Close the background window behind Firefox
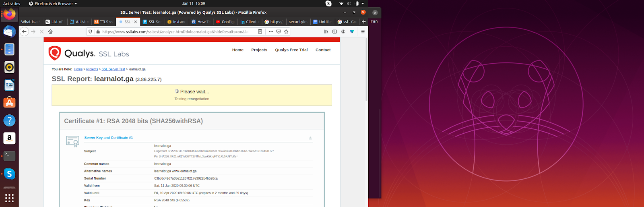 point(375,12)
